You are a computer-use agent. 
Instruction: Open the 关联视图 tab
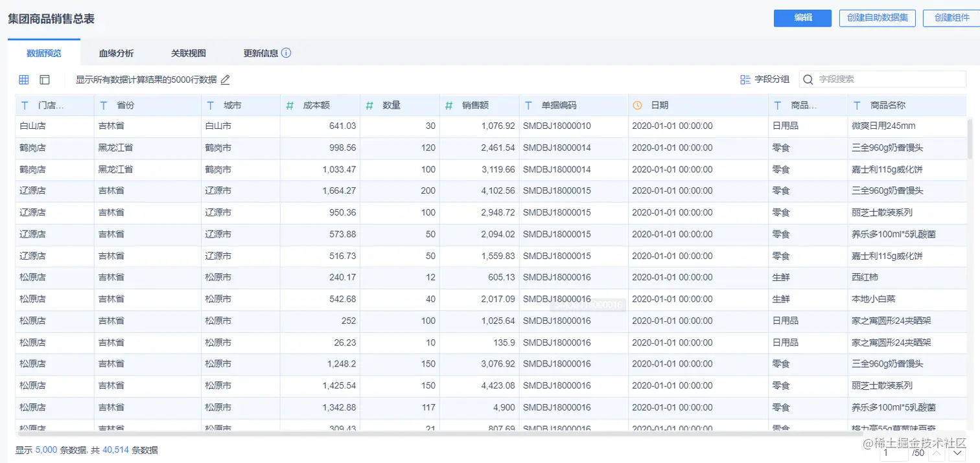(x=188, y=52)
